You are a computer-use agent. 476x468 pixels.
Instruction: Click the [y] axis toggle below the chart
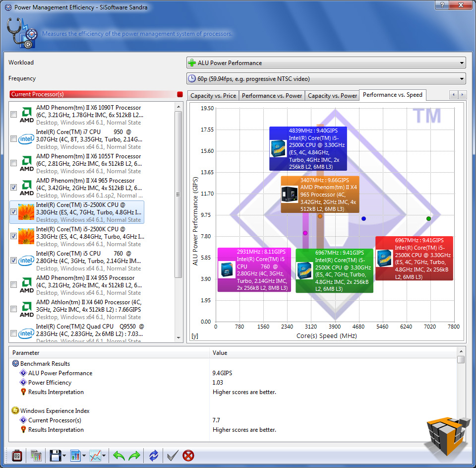click(195, 336)
